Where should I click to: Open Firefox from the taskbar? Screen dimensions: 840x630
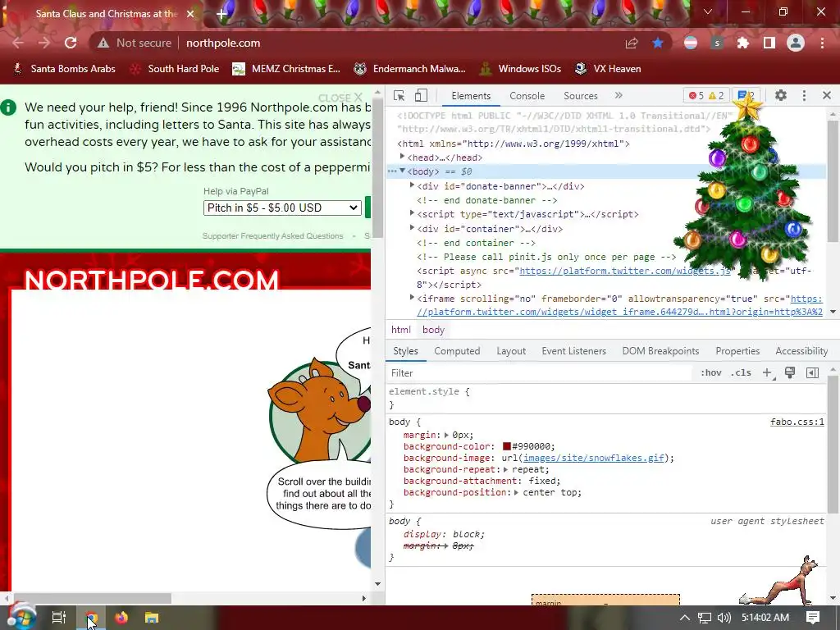point(121,618)
